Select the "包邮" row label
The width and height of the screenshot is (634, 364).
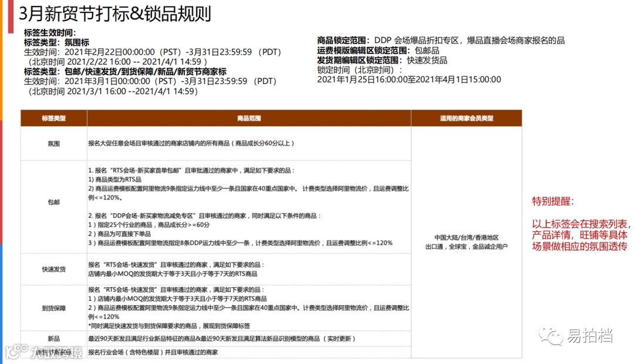54,202
